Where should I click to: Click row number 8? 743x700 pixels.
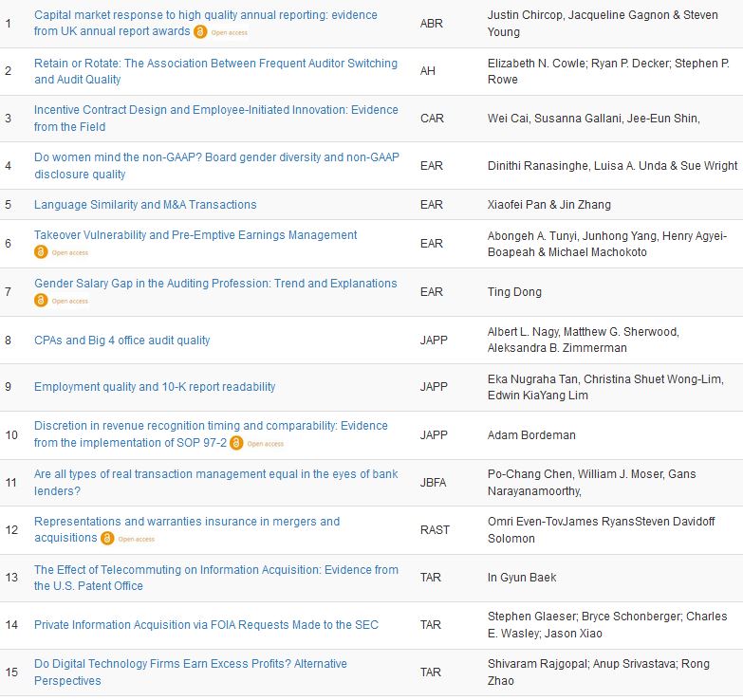click(8, 341)
